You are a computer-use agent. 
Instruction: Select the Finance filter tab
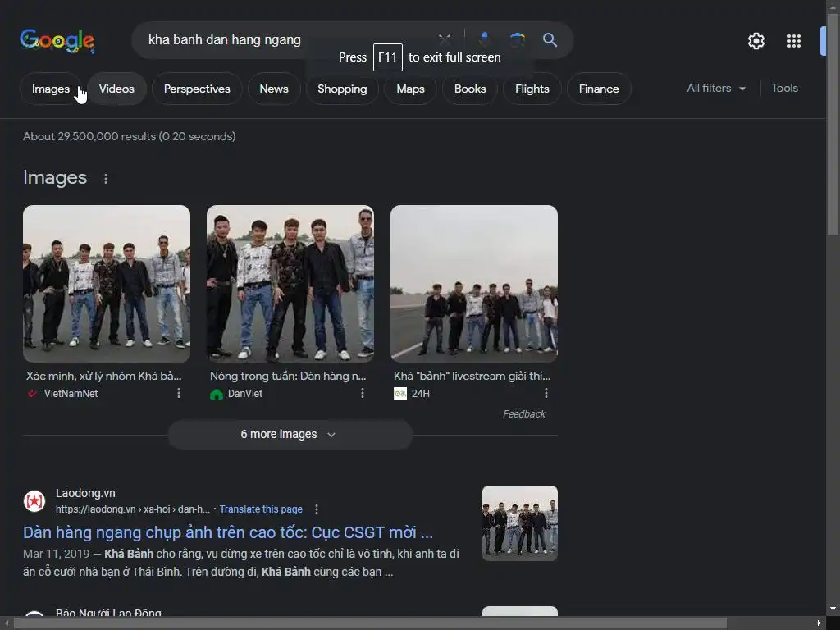(x=598, y=89)
